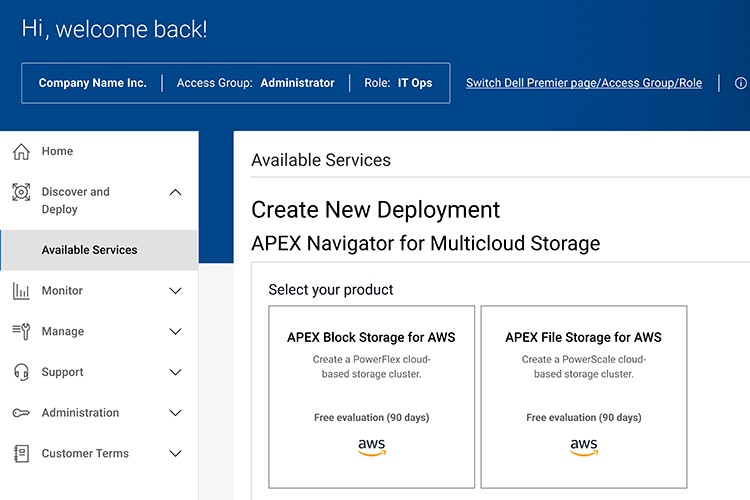Click Create New Deployment heading
750x500 pixels.
tap(375, 210)
